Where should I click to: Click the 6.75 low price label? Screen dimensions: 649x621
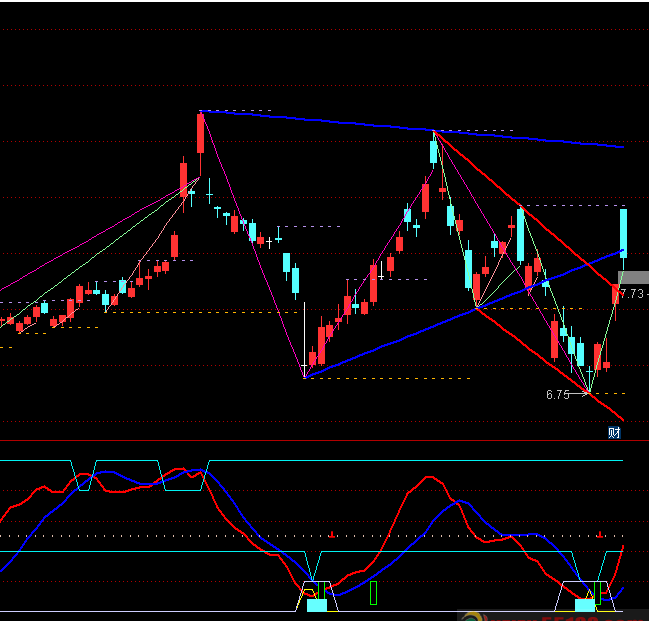(558, 395)
